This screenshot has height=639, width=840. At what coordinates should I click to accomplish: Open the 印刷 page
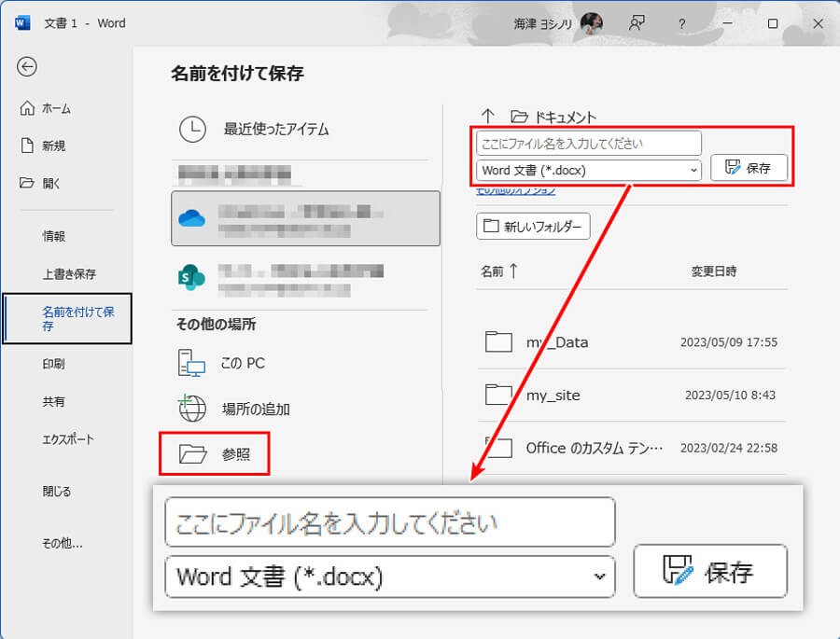point(53,364)
